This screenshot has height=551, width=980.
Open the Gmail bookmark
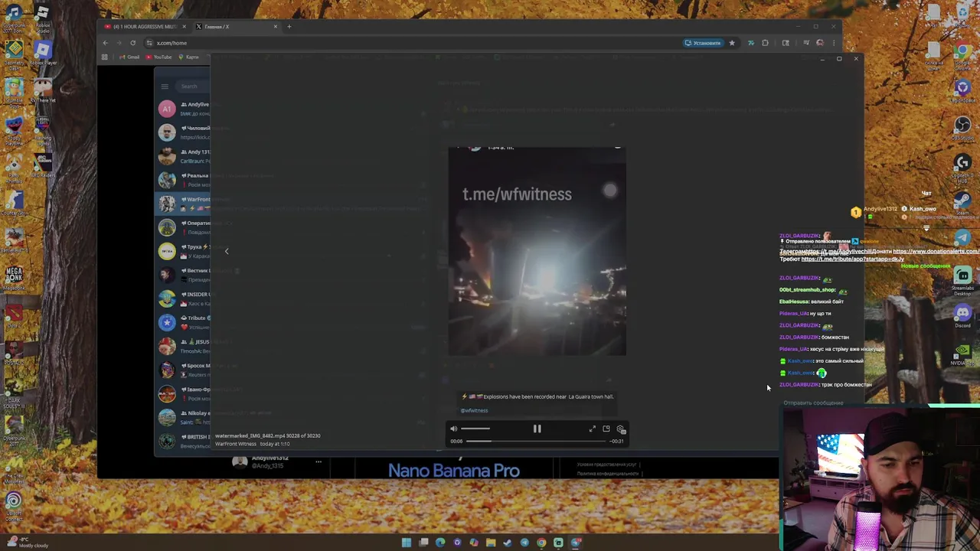tap(129, 57)
